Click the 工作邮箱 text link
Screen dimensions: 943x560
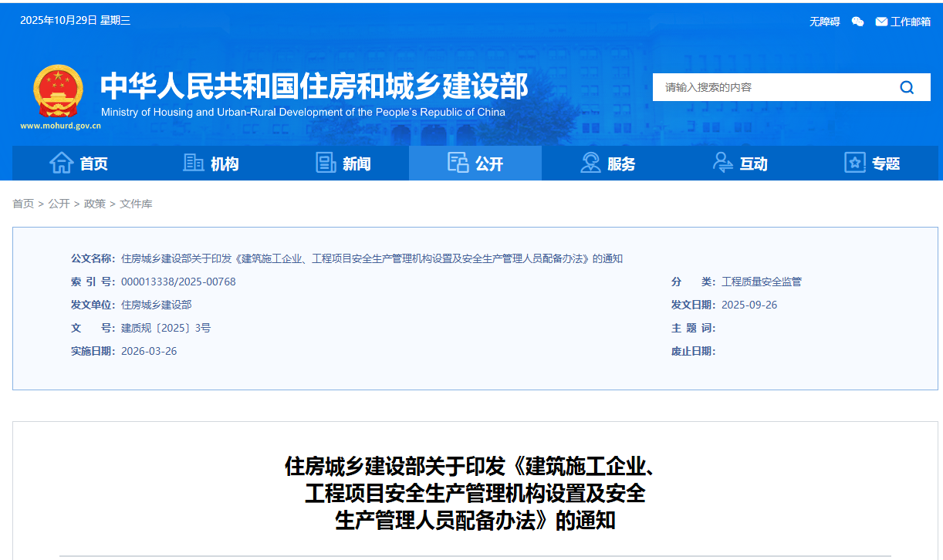[x=911, y=22]
